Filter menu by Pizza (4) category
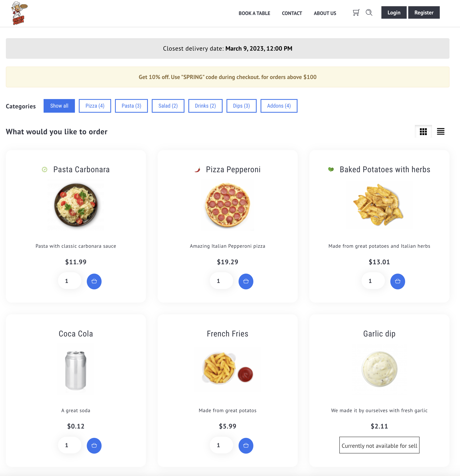460x476 pixels. click(95, 106)
